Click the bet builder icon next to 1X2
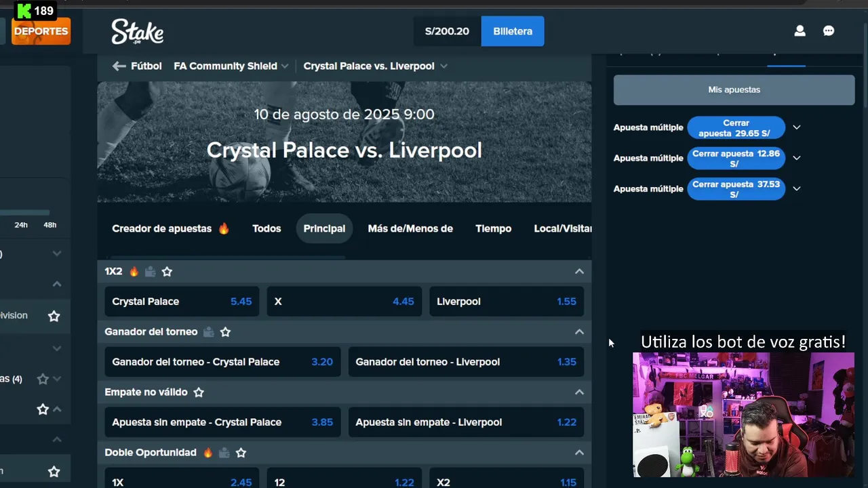 click(x=150, y=271)
